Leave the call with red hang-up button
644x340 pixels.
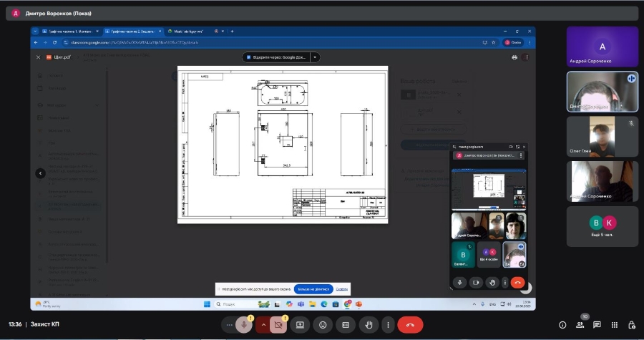pos(409,324)
